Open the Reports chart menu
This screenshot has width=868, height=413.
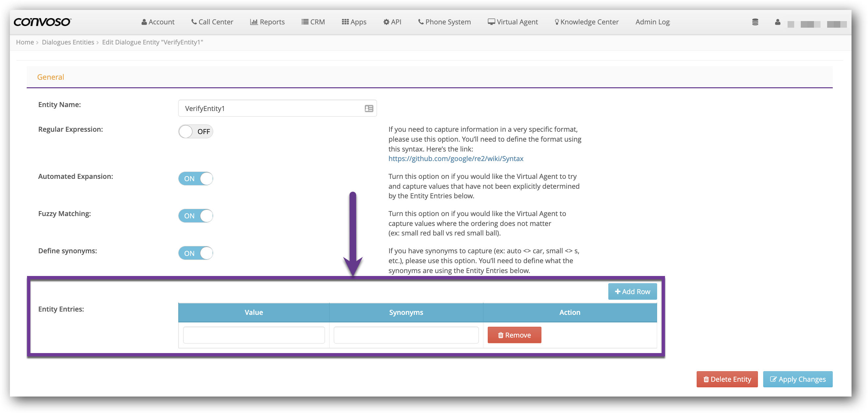[267, 22]
